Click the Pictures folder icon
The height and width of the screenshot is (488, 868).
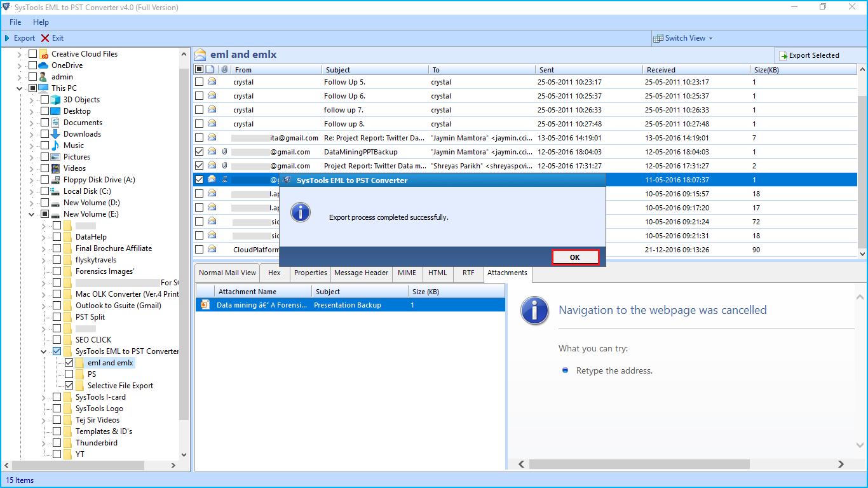coord(55,157)
